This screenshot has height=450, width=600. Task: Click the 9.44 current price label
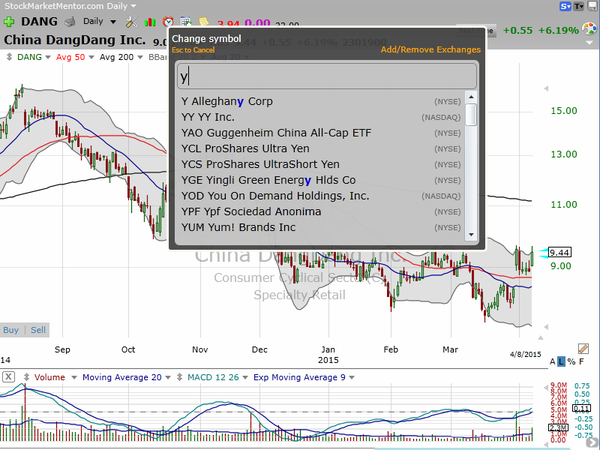(559, 253)
